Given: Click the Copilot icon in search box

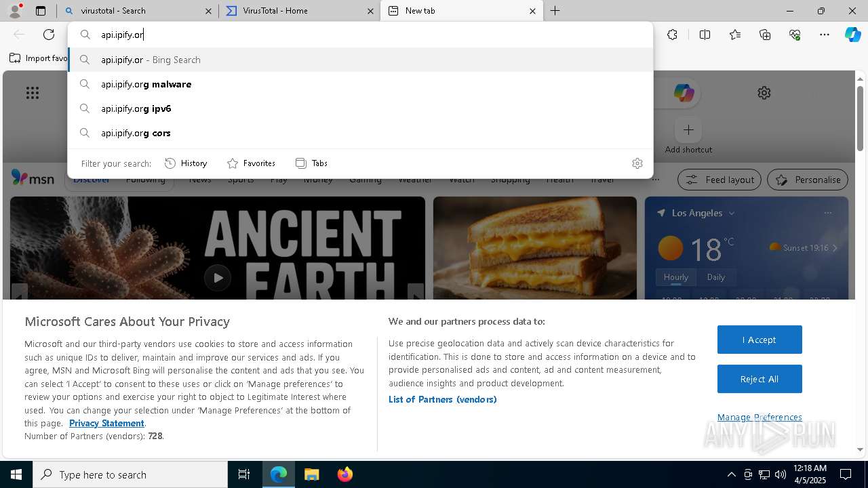Looking at the screenshot, I should click(684, 93).
